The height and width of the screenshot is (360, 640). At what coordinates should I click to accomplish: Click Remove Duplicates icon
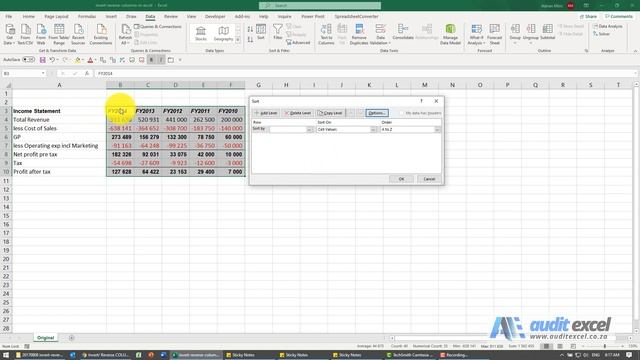point(359,34)
